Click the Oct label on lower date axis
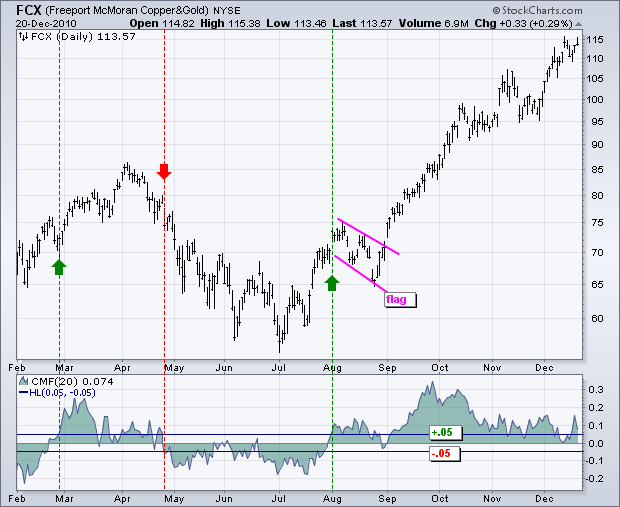620x507 pixels. pyautogui.click(x=440, y=499)
